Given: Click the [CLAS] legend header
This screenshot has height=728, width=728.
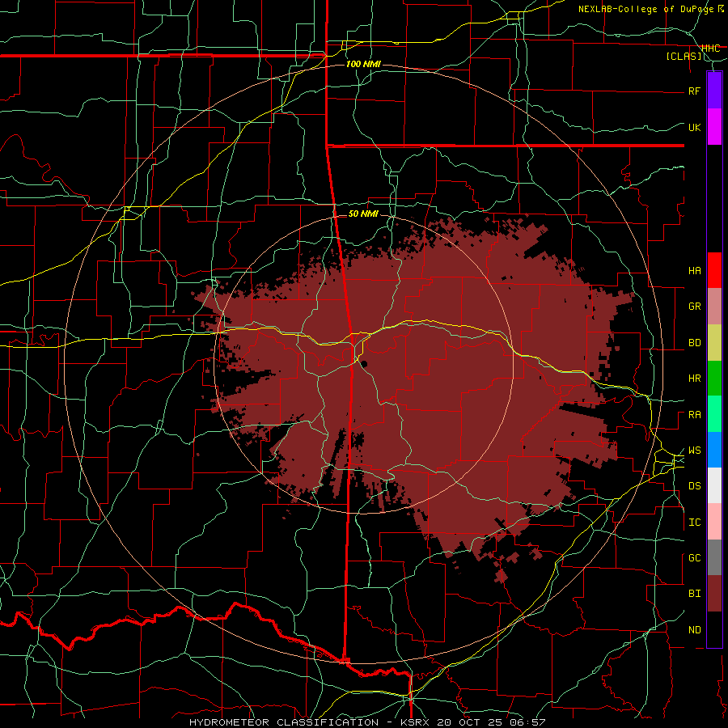Looking at the screenshot, I should pyautogui.click(x=684, y=57).
